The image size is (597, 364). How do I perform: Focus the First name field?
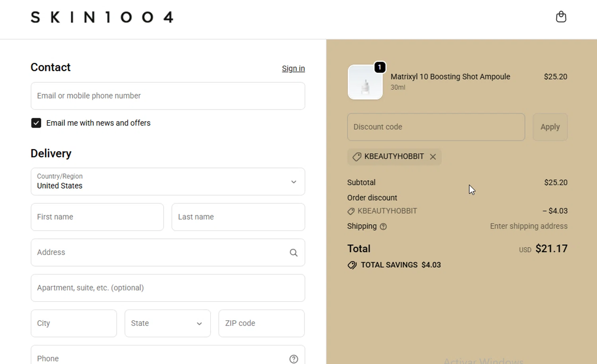[x=97, y=217]
